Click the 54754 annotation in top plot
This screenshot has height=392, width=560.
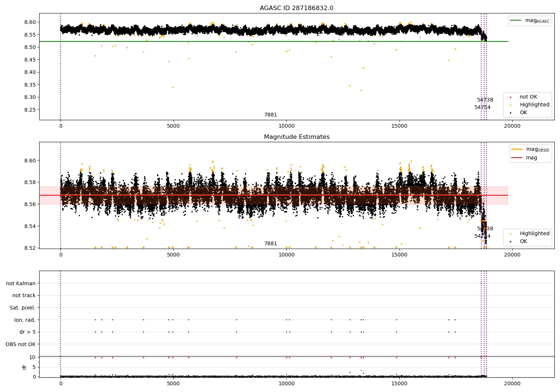(x=482, y=108)
